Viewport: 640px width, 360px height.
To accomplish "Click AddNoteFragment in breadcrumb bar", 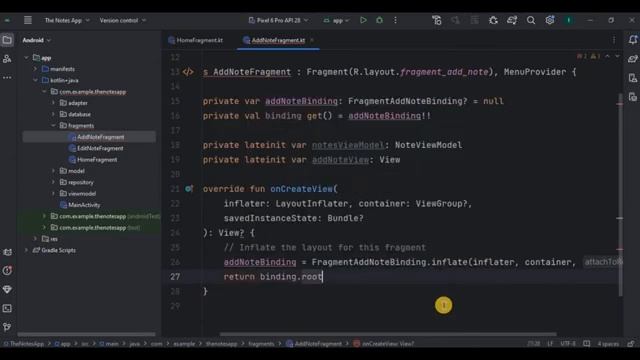I will click(314, 344).
